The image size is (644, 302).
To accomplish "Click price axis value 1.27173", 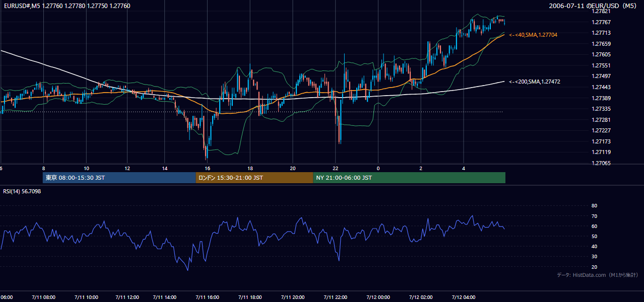I will (x=601, y=141).
